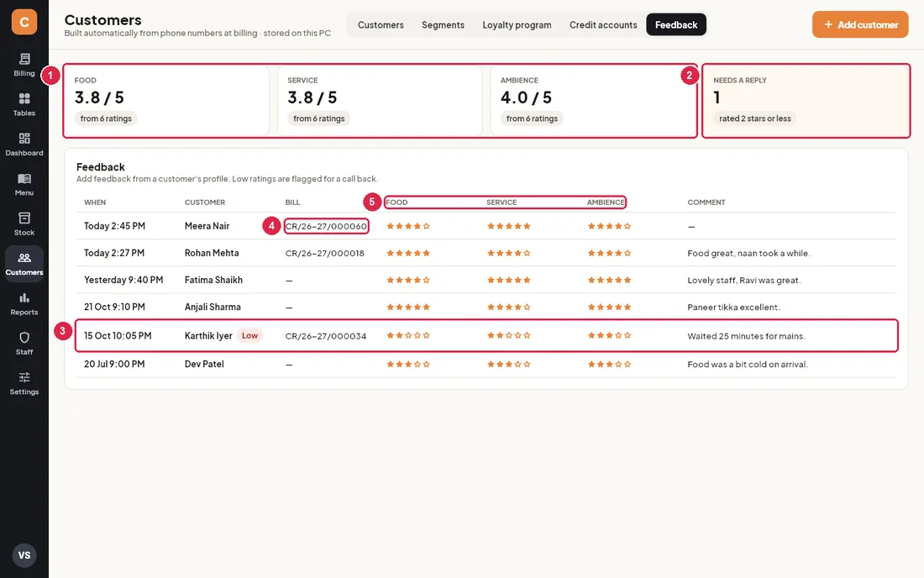Open the Credit accounts tab

(603, 24)
